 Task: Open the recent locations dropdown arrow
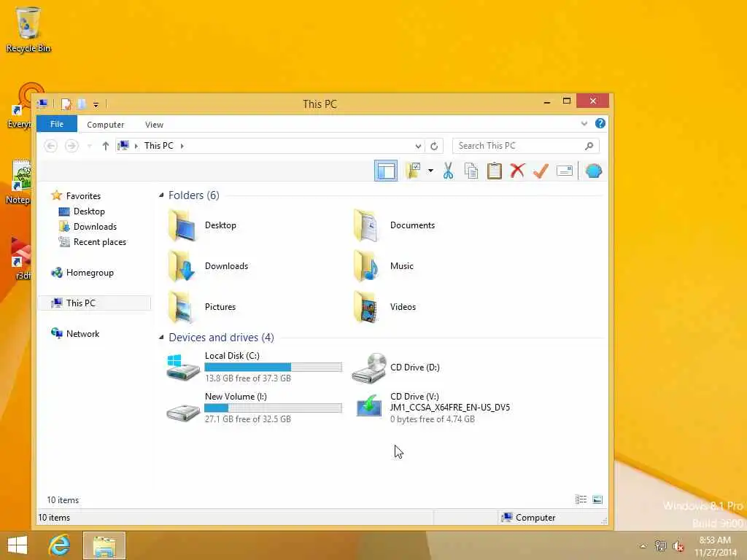[89, 146]
